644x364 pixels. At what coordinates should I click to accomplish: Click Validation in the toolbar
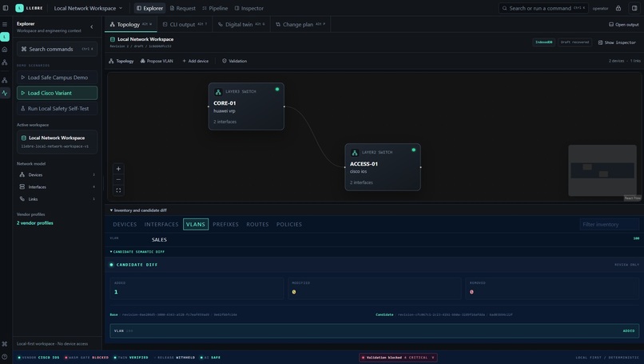point(235,61)
